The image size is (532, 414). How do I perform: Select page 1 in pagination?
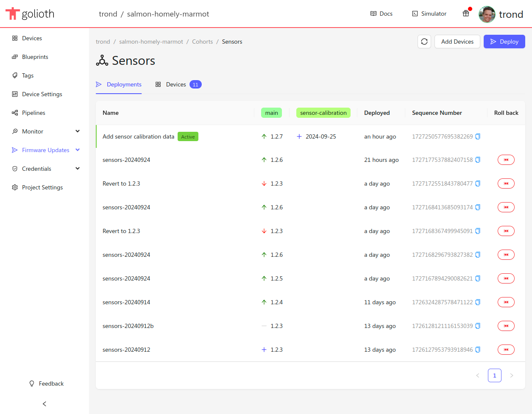tap(494, 375)
